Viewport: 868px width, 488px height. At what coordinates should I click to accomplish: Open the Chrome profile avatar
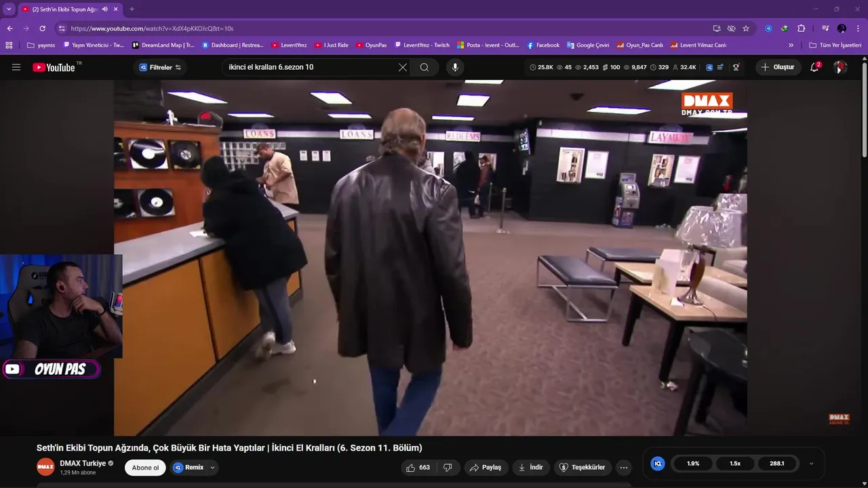coord(842,28)
